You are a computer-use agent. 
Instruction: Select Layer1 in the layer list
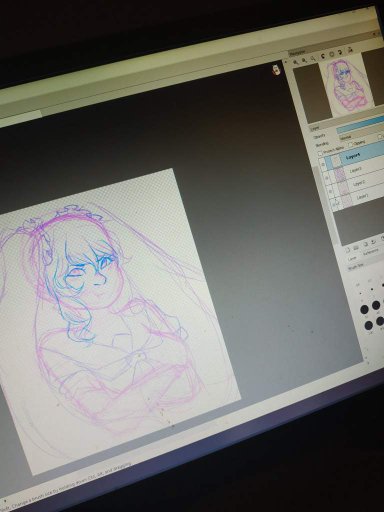(x=362, y=197)
